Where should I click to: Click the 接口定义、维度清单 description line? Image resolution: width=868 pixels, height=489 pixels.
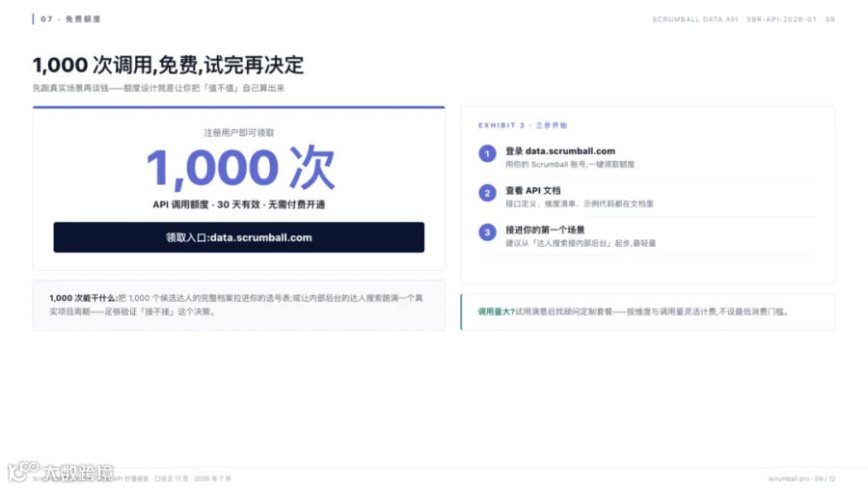(579, 204)
